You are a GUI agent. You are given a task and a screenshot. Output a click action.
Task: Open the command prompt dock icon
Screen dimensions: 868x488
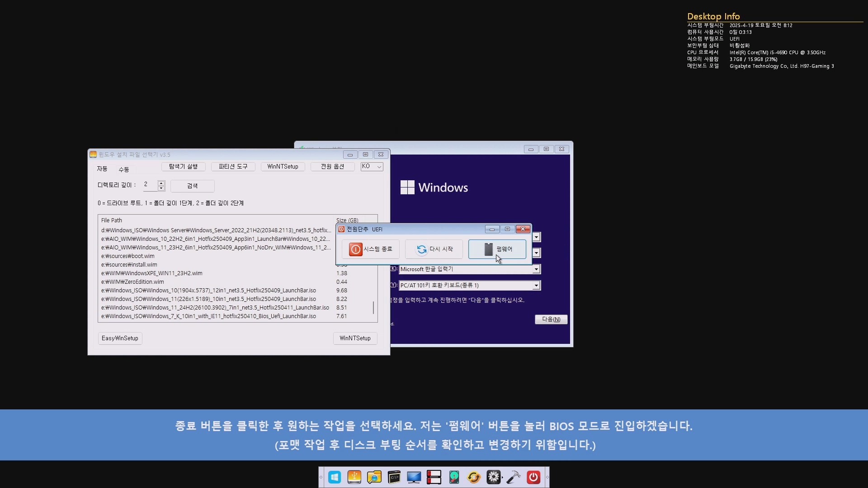[x=394, y=477]
